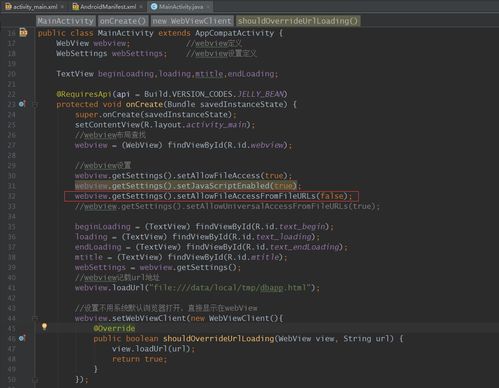Click AppCompatActivity in the class declaration
Screen dimensions: 499x388
234,33
